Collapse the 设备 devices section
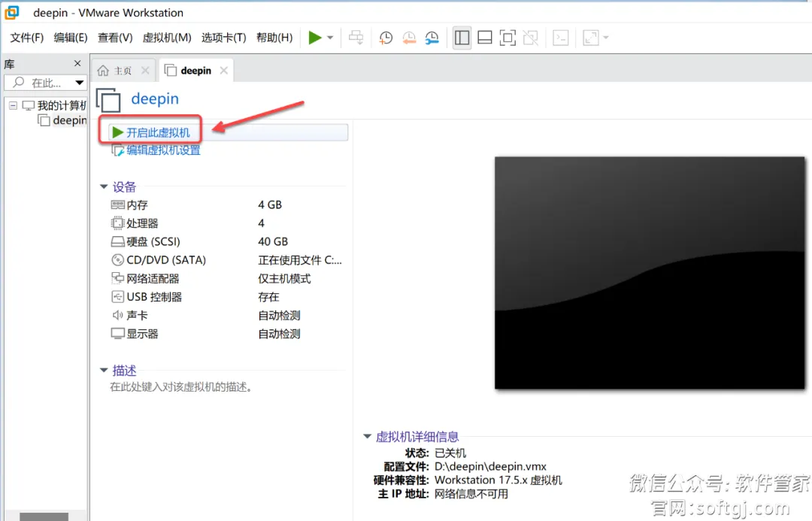 pyautogui.click(x=104, y=186)
